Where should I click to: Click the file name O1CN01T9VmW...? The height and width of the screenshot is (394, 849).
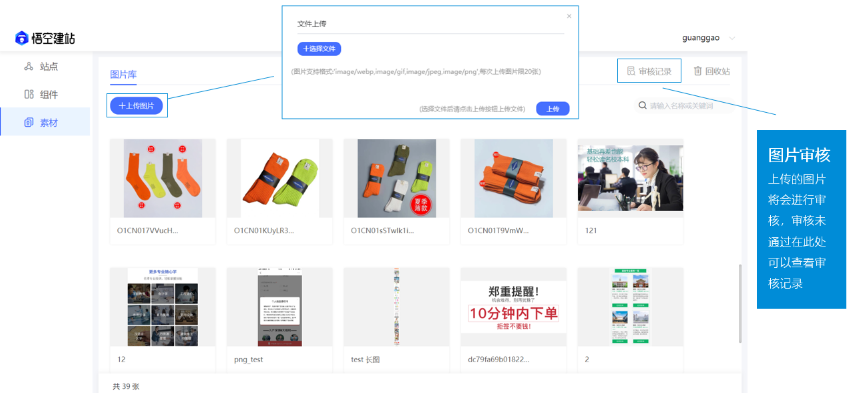point(499,231)
